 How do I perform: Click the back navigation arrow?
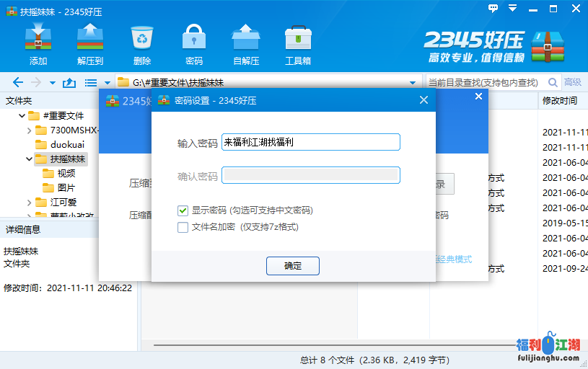pos(18,82)
